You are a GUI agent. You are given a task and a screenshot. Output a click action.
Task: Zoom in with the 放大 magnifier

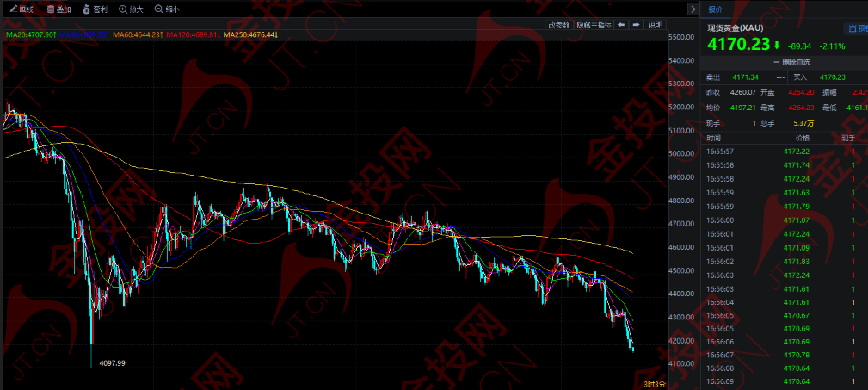[x=132, y=9]
